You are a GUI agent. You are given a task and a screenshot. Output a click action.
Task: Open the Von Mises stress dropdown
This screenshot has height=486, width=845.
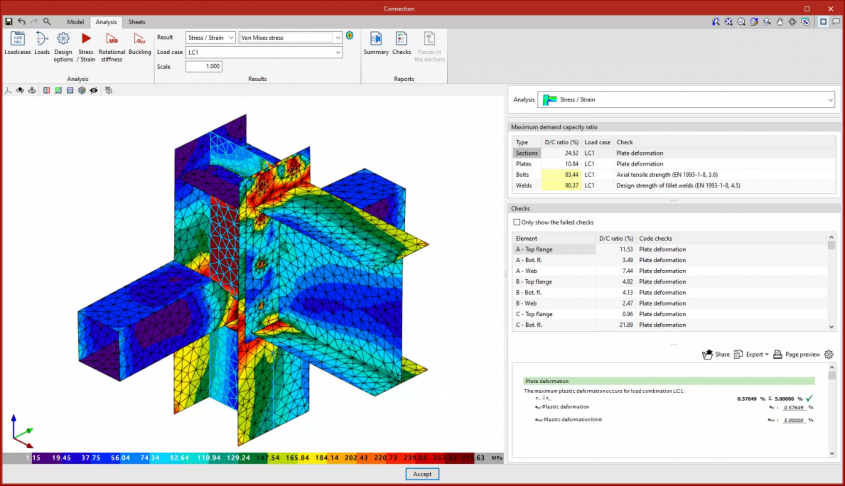pos(290,38)
